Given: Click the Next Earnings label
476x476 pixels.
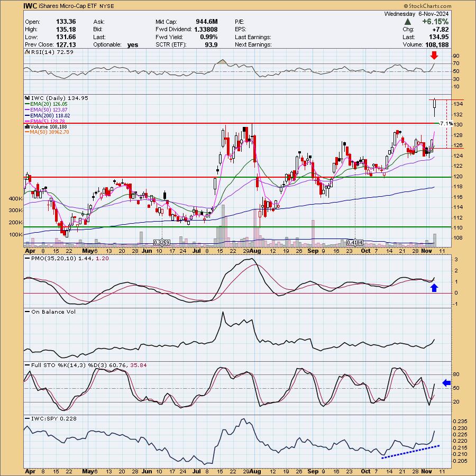Looking at the screenshot, I should click(x=253, y=44).
